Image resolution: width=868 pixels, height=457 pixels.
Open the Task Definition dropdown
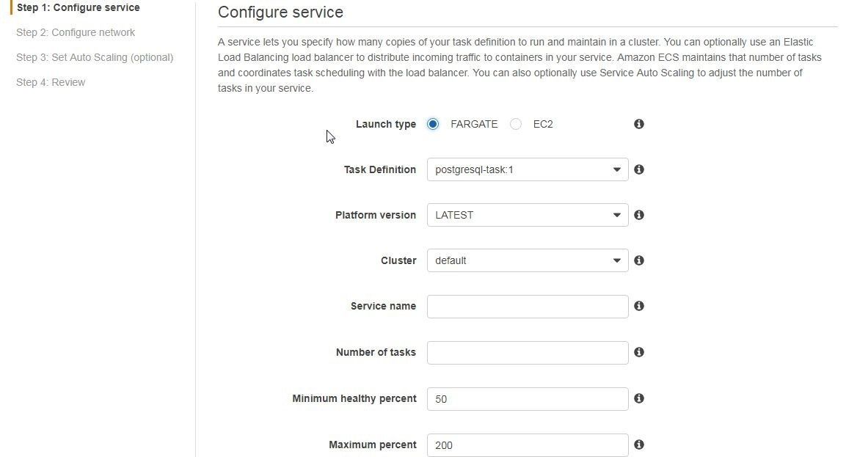pos(528,169)
